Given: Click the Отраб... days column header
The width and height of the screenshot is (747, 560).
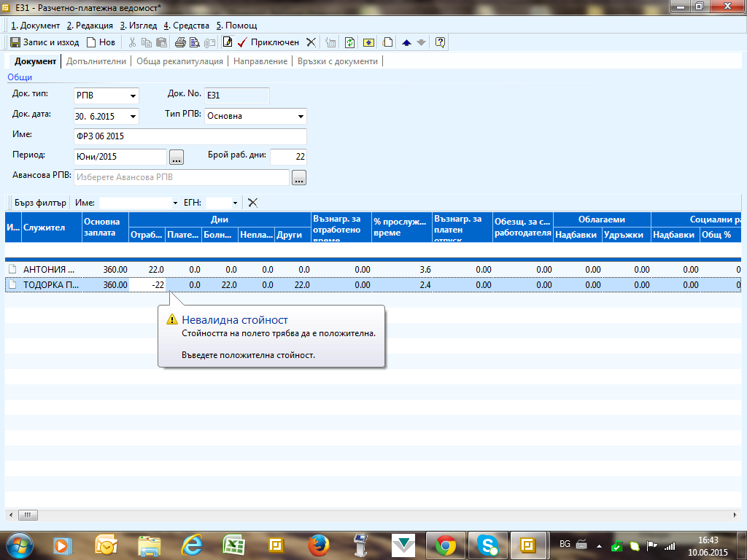Looking at the screenshot, I should [x=147, y=234].
